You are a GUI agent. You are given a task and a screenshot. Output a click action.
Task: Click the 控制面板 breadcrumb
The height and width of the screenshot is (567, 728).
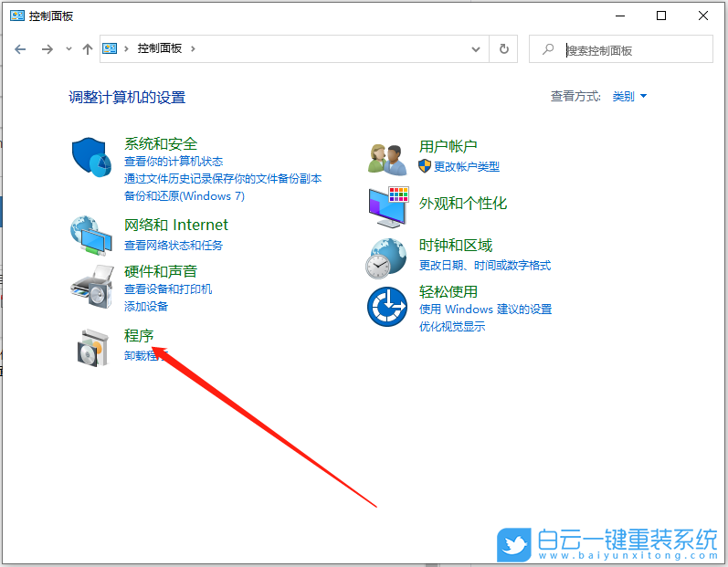point(159,48)
